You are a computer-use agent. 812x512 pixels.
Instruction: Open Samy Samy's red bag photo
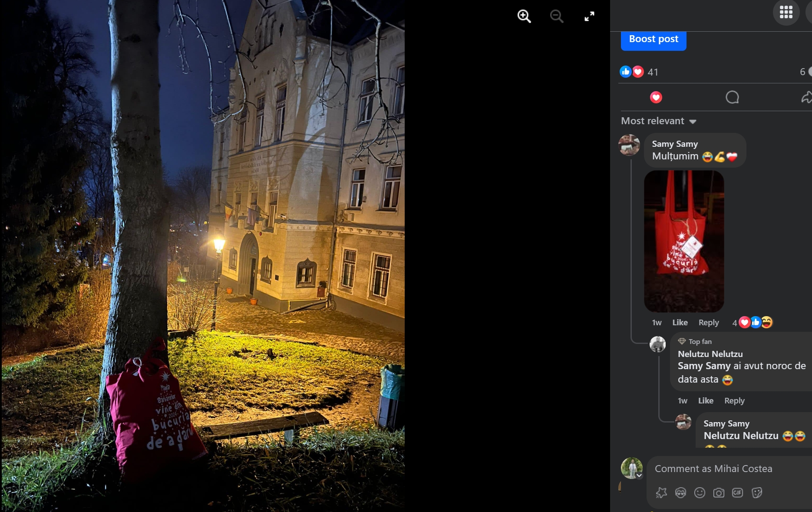pos(683,241)
